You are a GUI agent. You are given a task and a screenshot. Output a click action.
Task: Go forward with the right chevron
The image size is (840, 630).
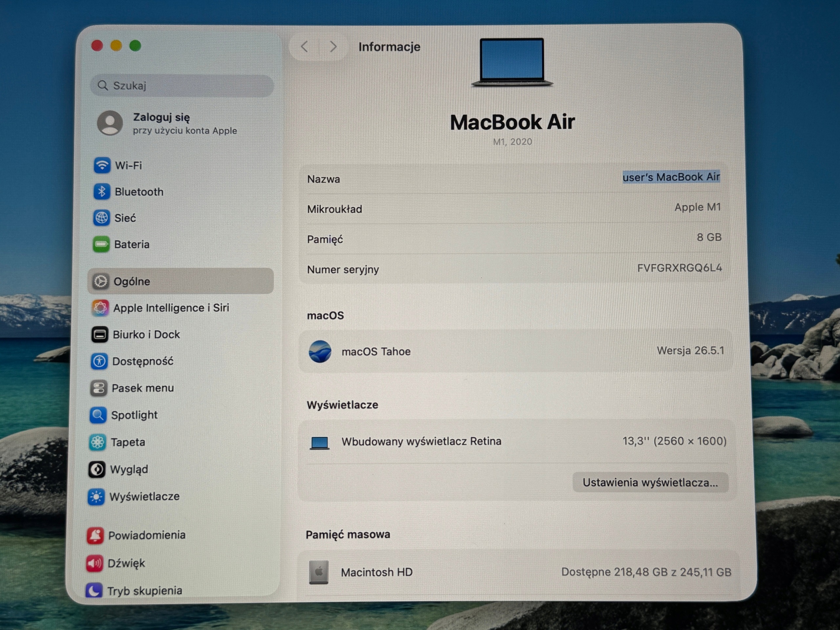(333, 47)
